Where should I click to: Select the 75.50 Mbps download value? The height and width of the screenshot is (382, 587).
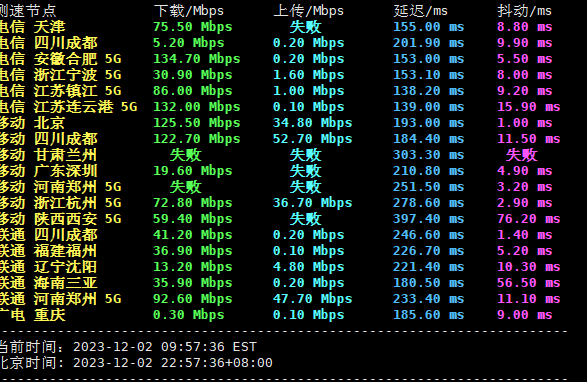pos(193,27)
